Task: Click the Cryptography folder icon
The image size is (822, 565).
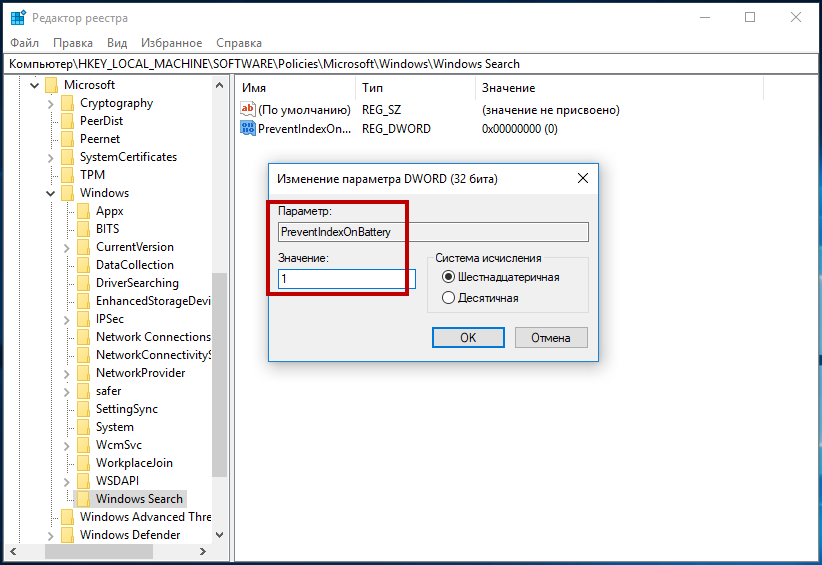Action: 68,103
